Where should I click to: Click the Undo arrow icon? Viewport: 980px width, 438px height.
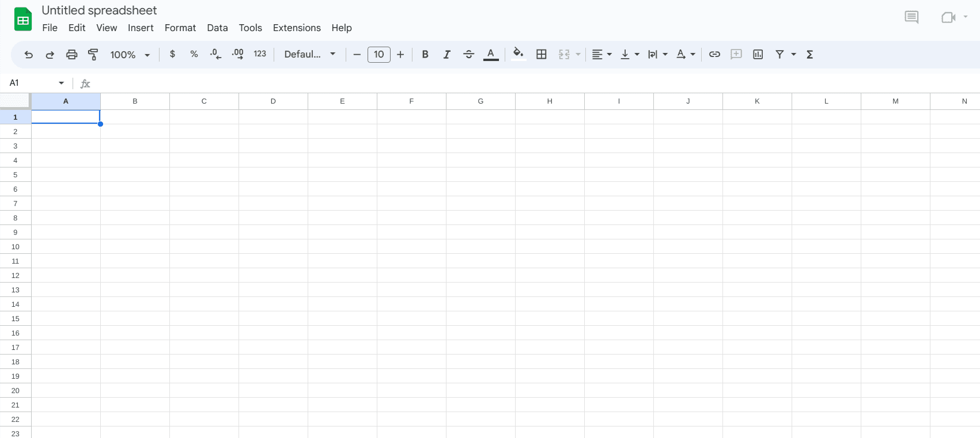click(x=28, y=55)
